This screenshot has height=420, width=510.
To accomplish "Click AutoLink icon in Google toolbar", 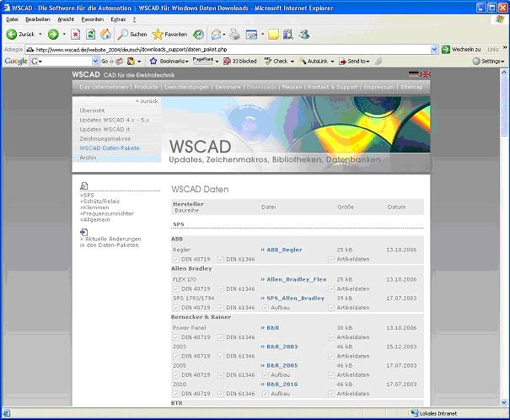I will coord(303,62).
